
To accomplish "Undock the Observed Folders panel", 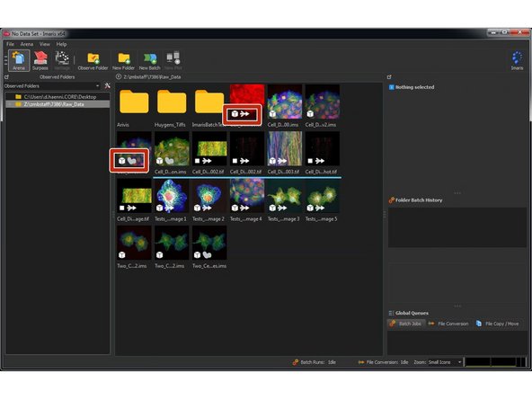I will pos(6,77).
